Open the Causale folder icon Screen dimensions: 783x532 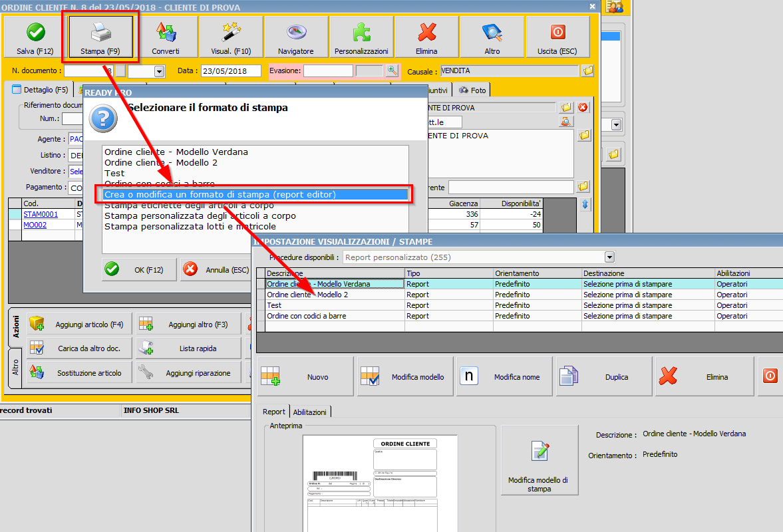[588, 71]
